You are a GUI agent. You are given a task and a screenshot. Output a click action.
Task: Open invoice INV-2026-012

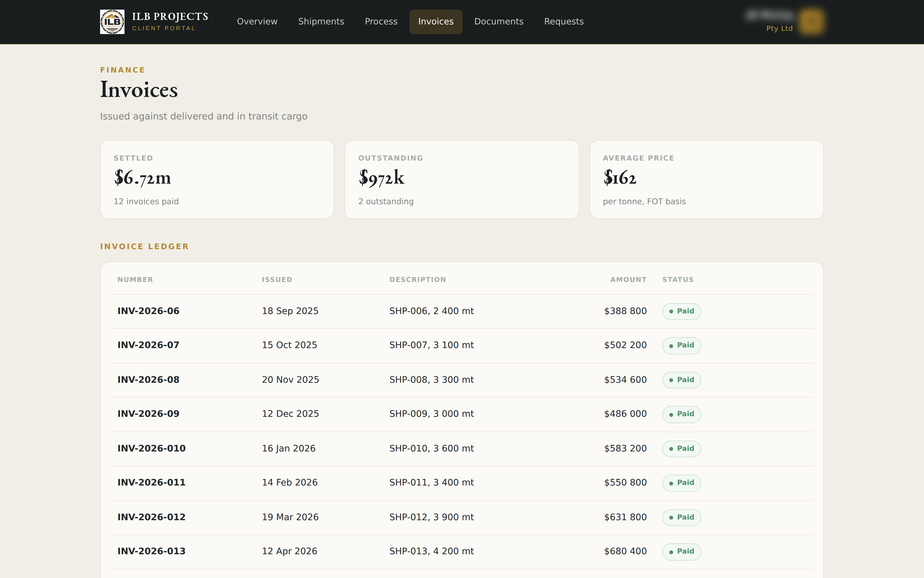[151, 517]
